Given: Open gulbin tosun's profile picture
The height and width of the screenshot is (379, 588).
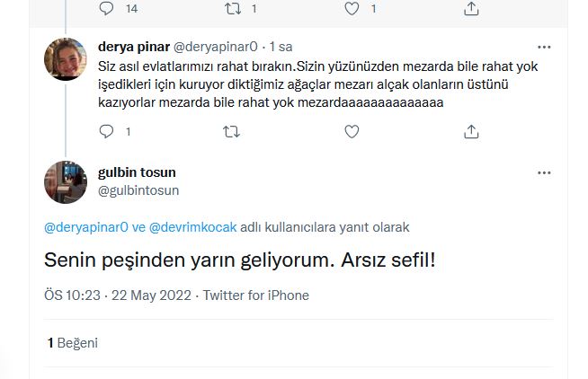Looking at the screenshot, I should (66, 182).
